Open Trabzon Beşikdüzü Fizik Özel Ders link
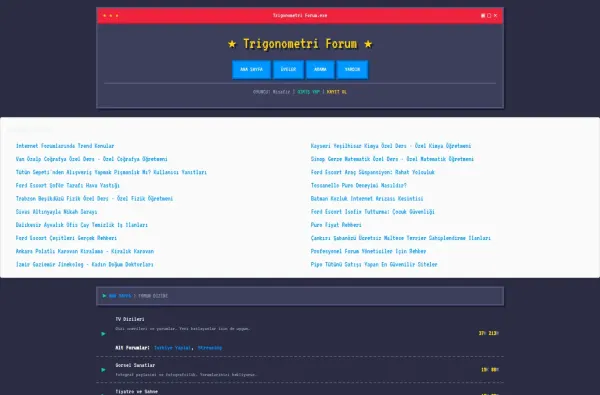The height and width of the screenshot is (395, 600). click(94, 199)
